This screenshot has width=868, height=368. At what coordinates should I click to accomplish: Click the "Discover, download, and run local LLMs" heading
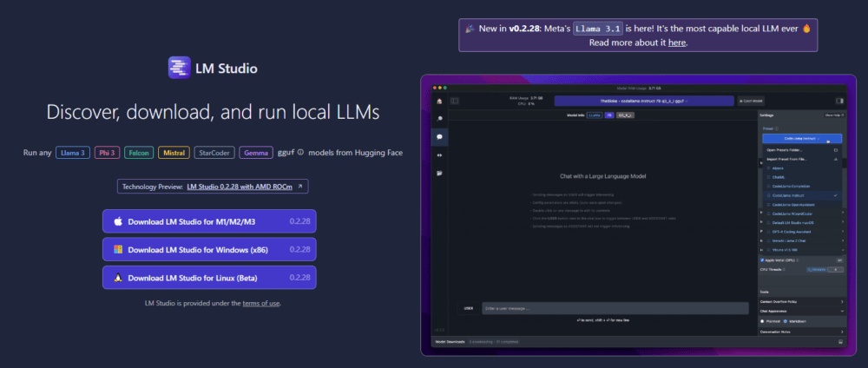tap(214, 112)
